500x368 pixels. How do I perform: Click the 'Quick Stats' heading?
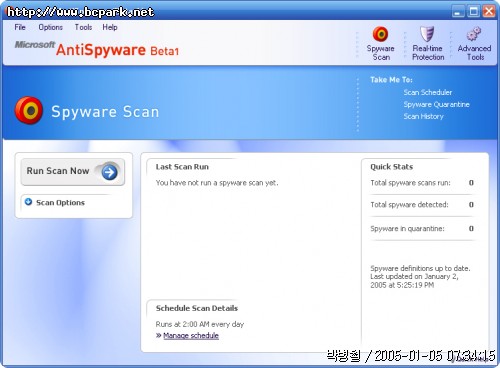[x=392, y=167]
